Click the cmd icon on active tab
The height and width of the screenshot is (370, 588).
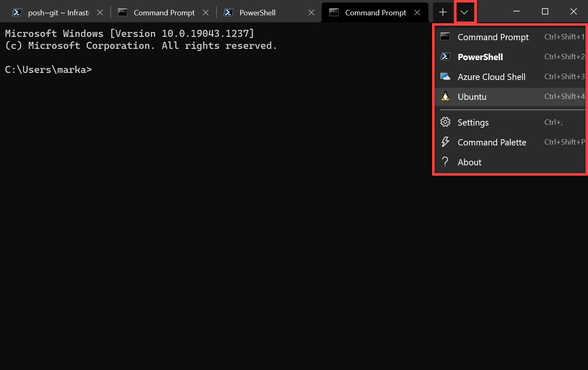click(334, 12)
